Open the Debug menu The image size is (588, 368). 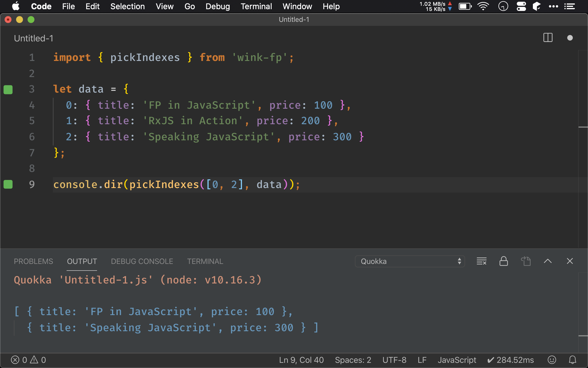coord(218,6)
